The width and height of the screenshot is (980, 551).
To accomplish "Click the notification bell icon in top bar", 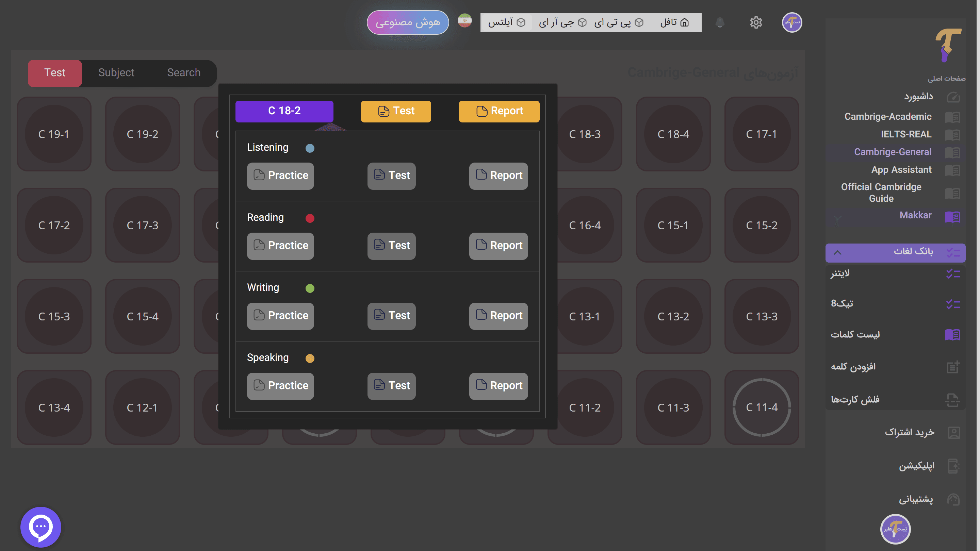I will click(719, 22).
